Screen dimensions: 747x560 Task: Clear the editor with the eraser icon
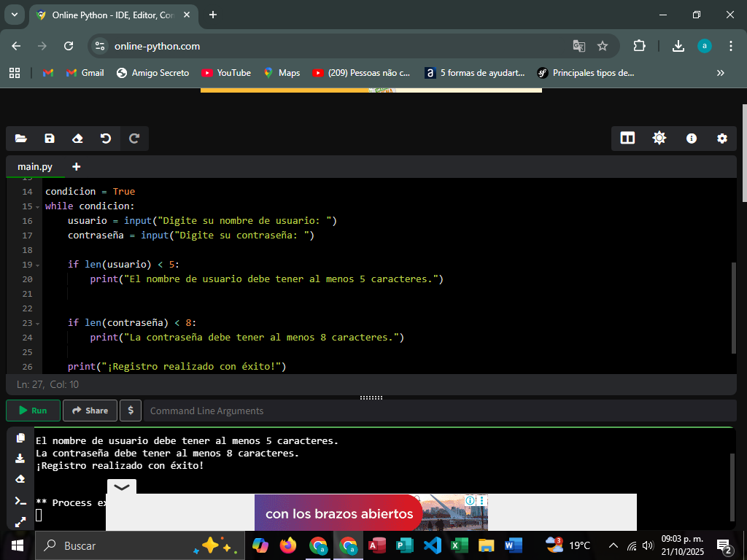[77, 139]
